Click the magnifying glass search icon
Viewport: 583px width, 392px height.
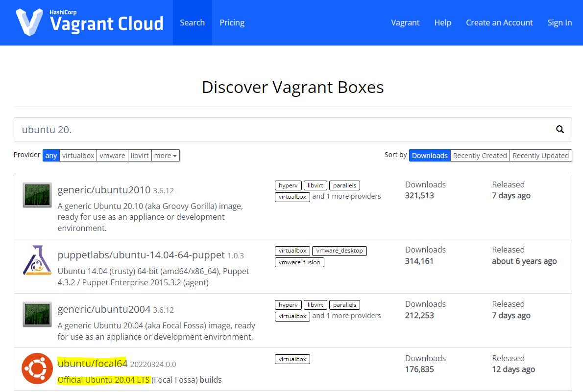[559, 129]
